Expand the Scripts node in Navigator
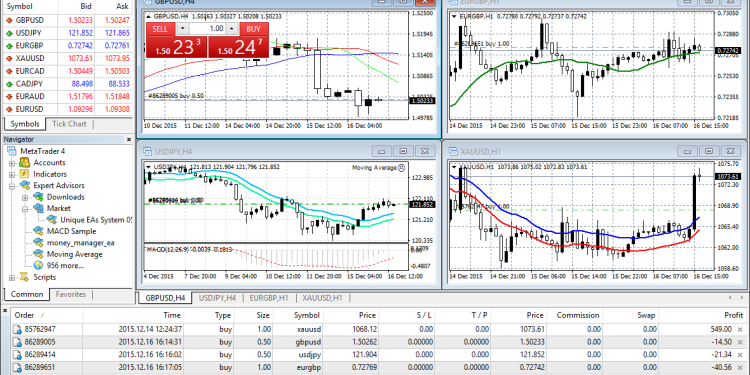750x375 pixels. click(11, 278)
